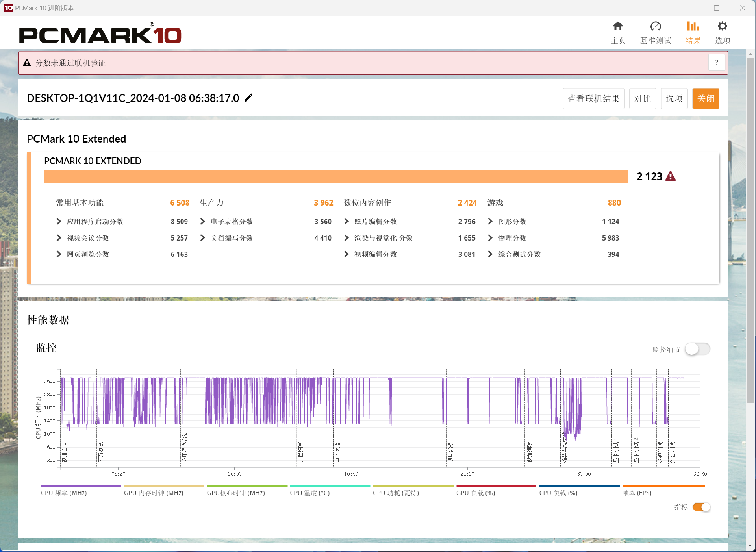Disable the 指标 markers toggle
Viewport: 756px width, 552px height.
coord(701,507)
